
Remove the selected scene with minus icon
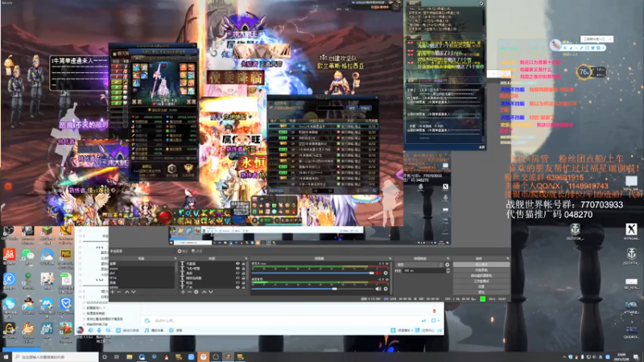(x=119, y=292)
